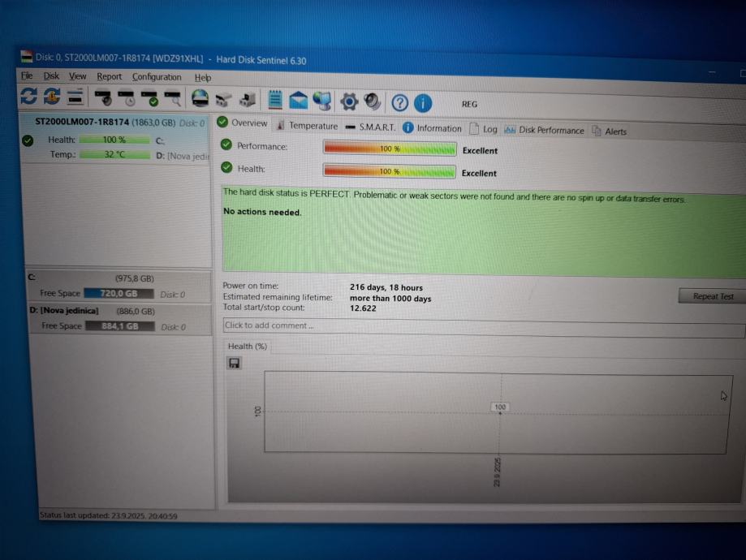Start the short self-test disk icon
This screenshot has height=560, width=746.
103,97
